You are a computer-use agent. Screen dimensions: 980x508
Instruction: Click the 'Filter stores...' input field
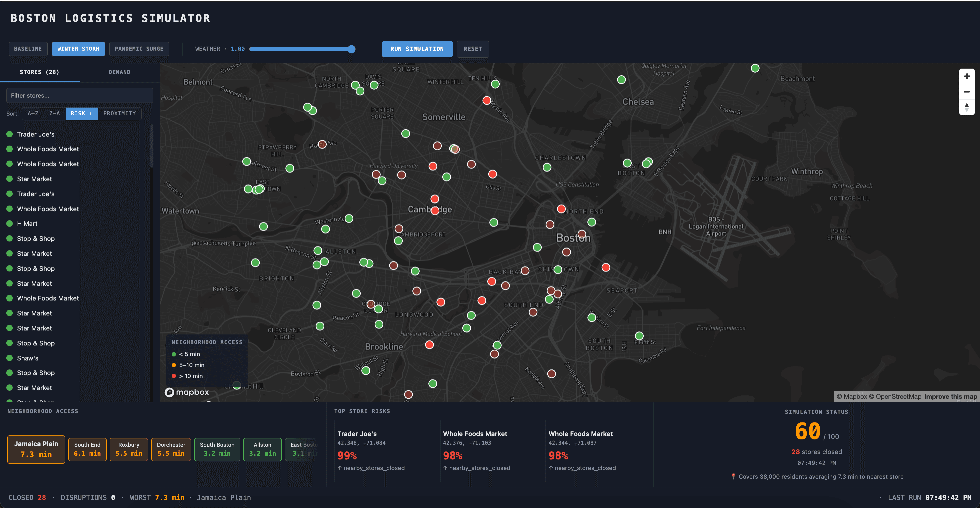click(80, 95)
